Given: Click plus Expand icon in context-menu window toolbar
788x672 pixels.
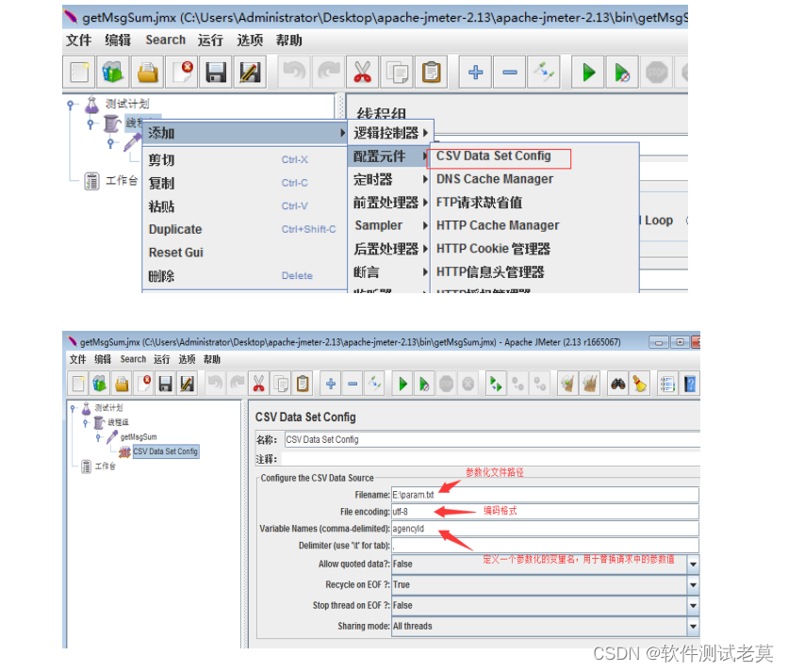Looking at the screenshot, I should (475, 73).
